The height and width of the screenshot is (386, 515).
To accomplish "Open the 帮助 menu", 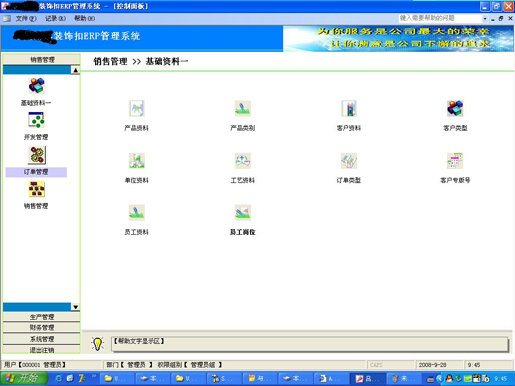I will [x=84, y=18].
